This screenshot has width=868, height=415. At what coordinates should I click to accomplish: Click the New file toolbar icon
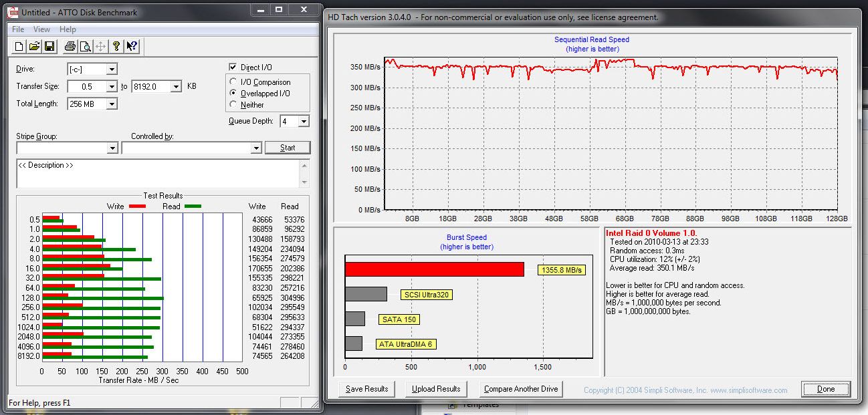pos(19,46)
